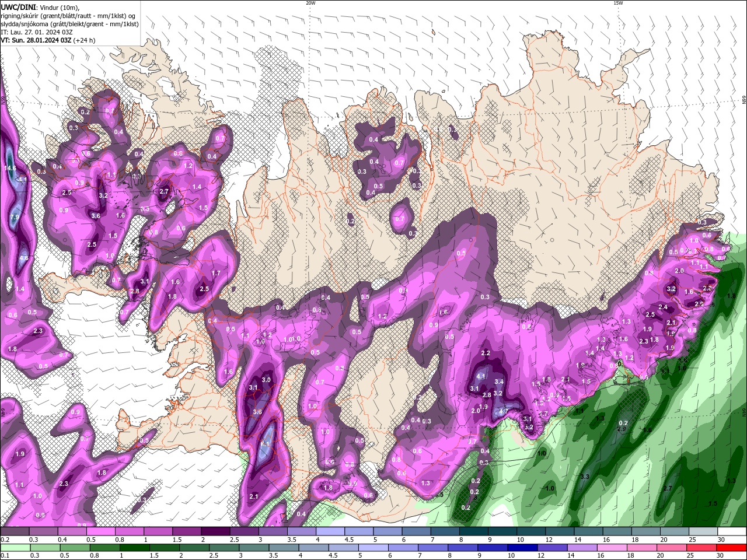Click the 3.0 precipitation value on the map

266,380
